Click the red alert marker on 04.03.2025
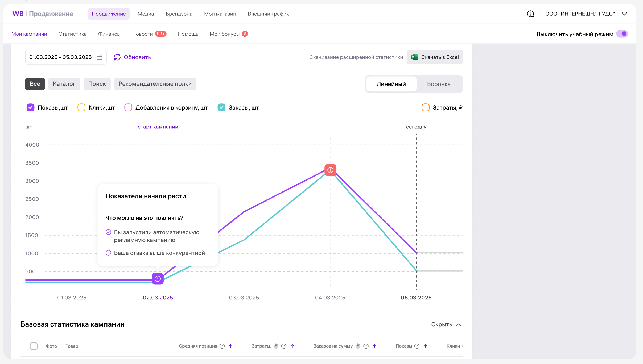 [x=330, y=170]
